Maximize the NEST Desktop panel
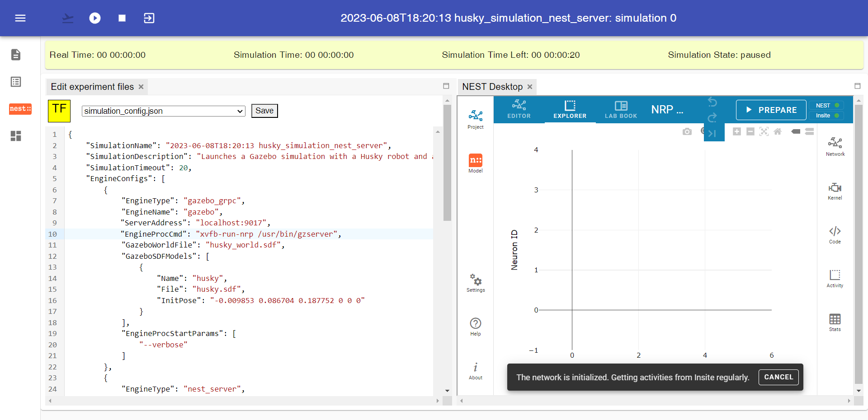Image resolution: width=868 pixels, height=420 pixels. (x=858, y=86)
